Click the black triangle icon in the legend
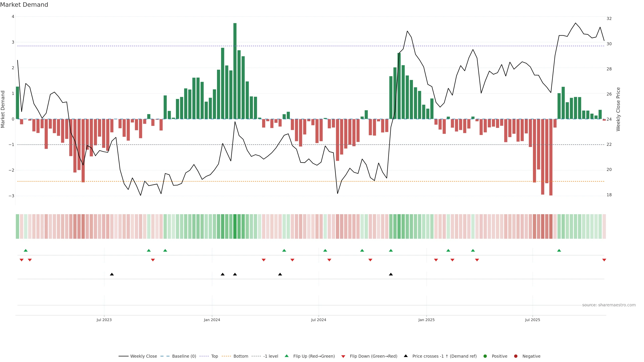644x362 pixels. coord(406,356)
